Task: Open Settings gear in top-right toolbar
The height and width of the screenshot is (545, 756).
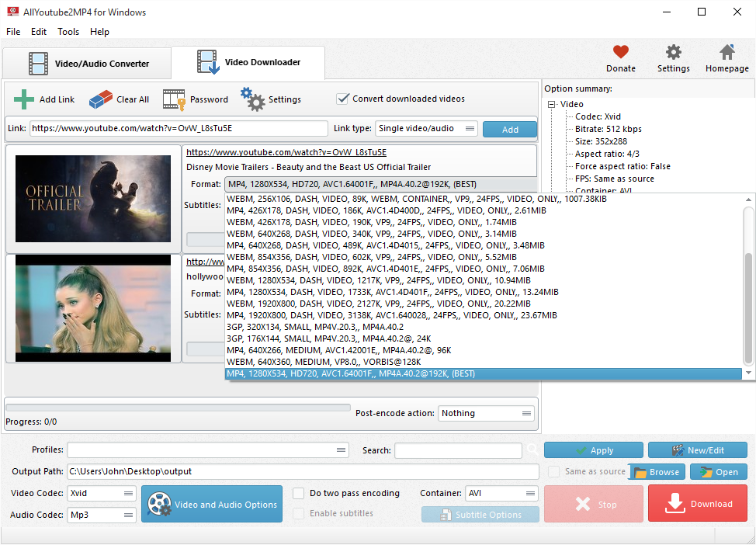Action: [673, 52]
